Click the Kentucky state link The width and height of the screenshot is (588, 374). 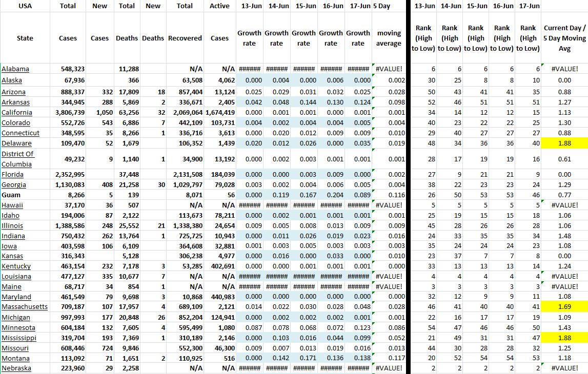pos(16,266)
